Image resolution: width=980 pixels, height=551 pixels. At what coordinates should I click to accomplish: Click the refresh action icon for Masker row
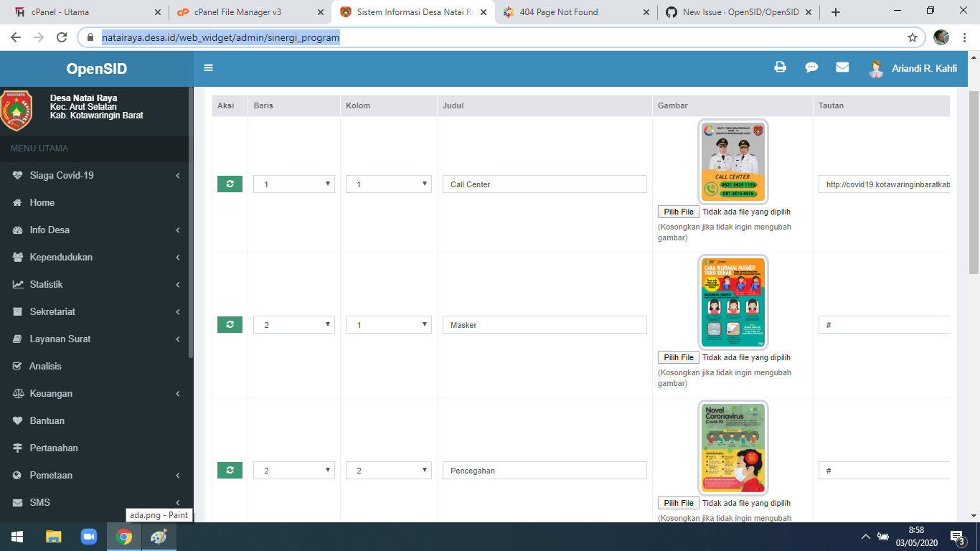(230, 324)
